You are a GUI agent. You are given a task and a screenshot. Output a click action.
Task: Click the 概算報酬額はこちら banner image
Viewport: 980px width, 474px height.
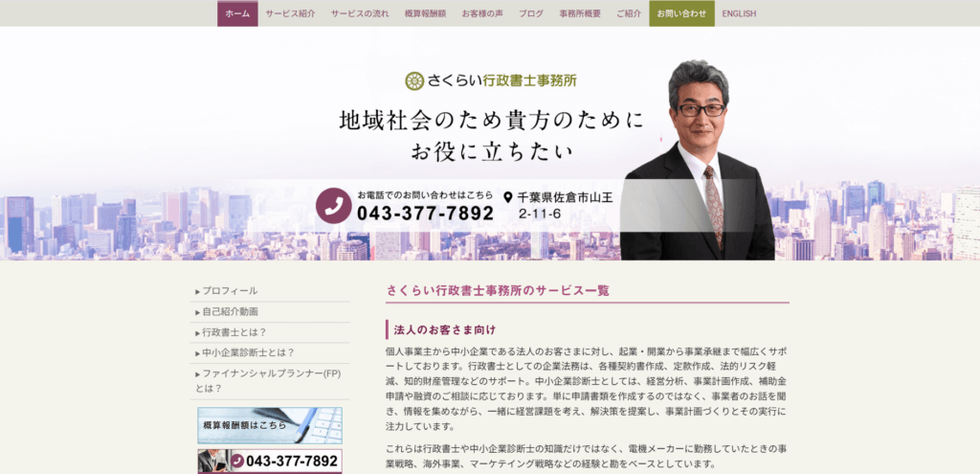pyautogui.click(x=270, y=424)
